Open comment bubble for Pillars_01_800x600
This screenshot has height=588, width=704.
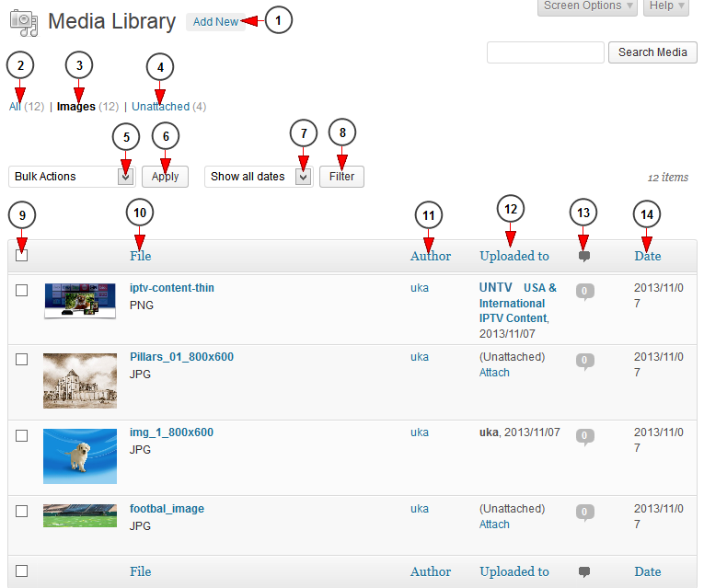584,361
